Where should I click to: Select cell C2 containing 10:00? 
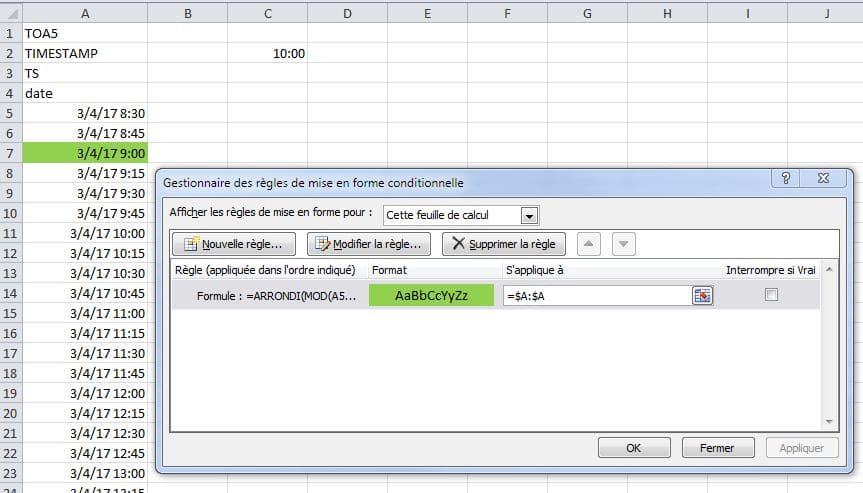pyautogui.click(x=267, y=53)
